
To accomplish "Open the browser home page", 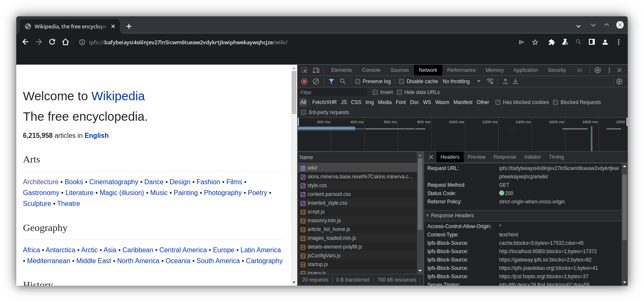I will coord(66,42).
